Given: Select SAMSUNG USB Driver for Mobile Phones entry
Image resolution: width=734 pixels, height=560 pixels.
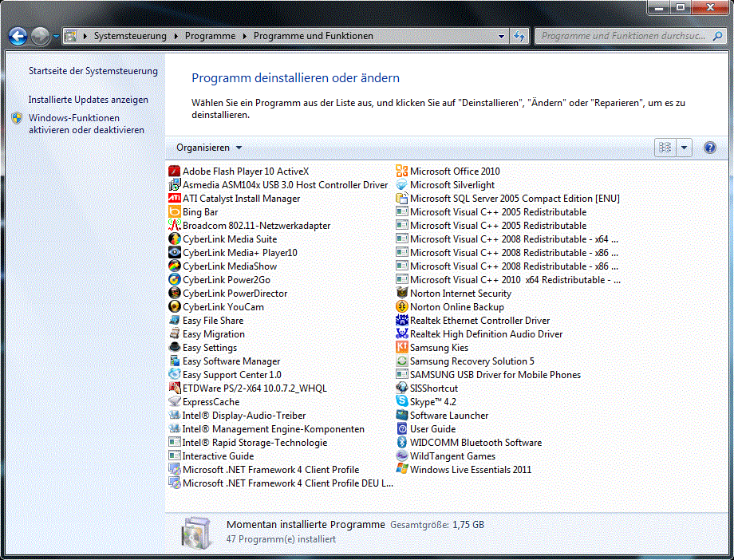Looking at the screenshot, I should pos(489,375).
